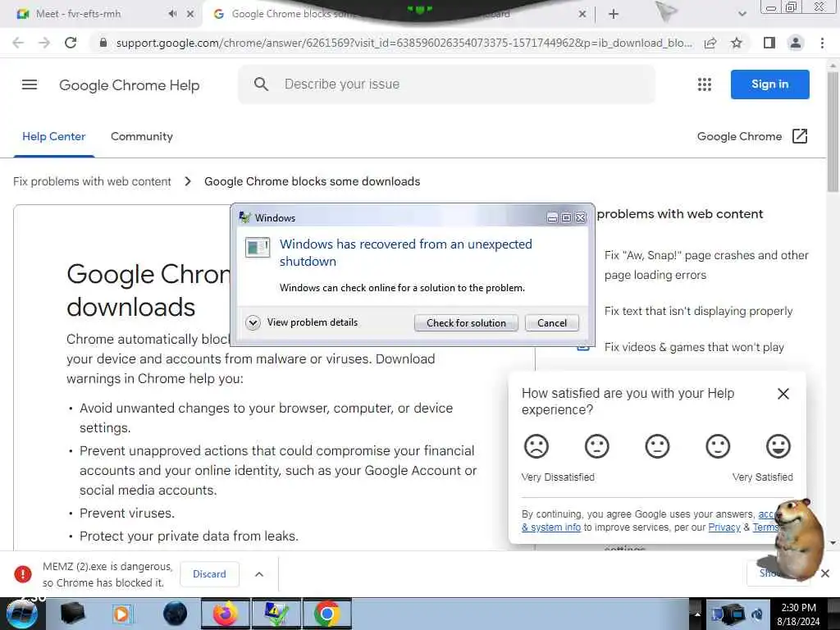840x630 pixels.
Task: Open Google Chrome external link icon
Action: pyautogui.click(x=799, y=136)
